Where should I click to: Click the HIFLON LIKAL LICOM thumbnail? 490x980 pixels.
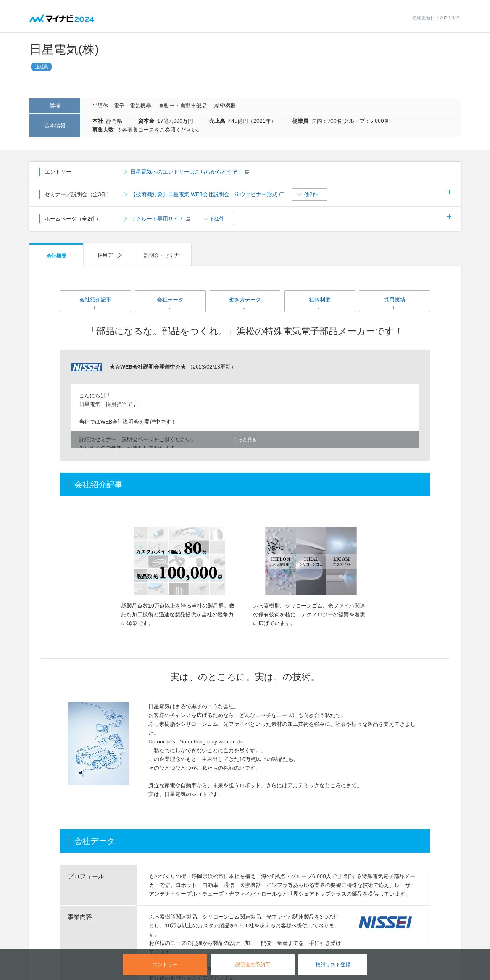[311, 561]
